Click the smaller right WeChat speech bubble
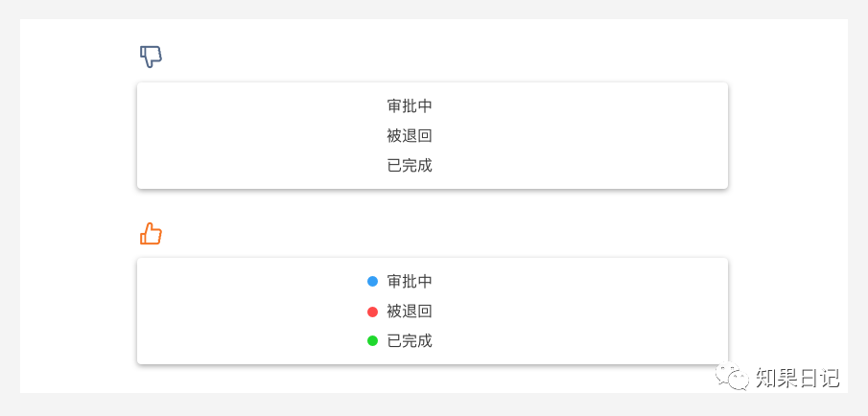The height and width of the screenshot is (416, 868). [739, 381]
